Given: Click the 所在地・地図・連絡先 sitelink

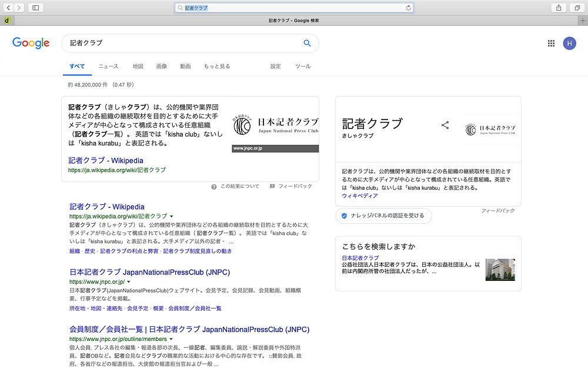Looking at the screenshot, I should click(96, 309).
